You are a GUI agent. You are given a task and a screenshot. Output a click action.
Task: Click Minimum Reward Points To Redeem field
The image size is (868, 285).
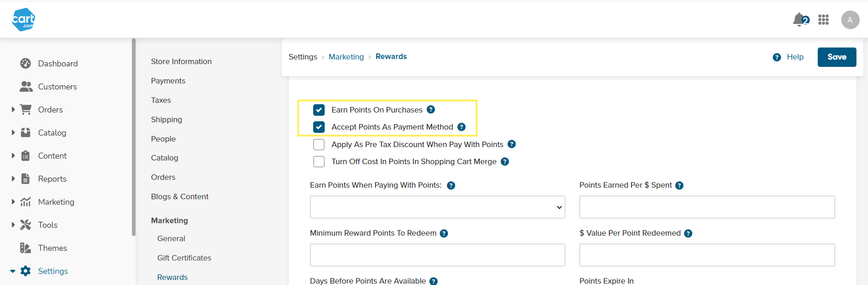tap(437, 255)
